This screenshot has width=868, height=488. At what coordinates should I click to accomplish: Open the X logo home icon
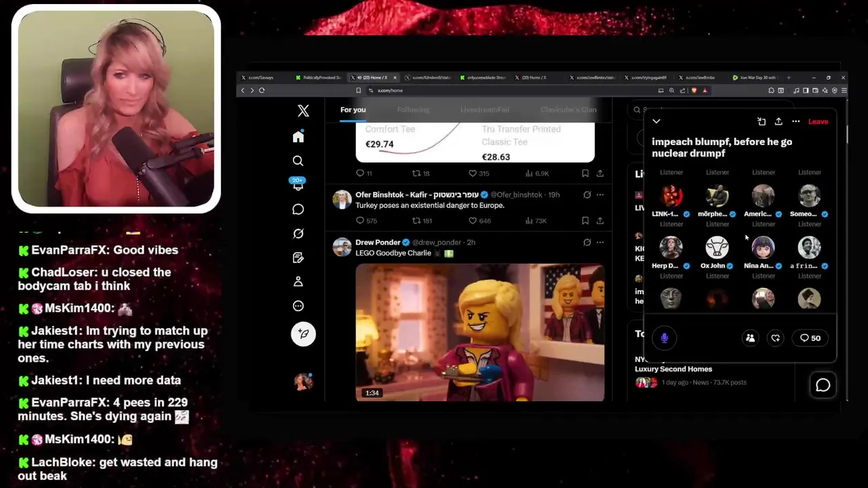point(303,110)
